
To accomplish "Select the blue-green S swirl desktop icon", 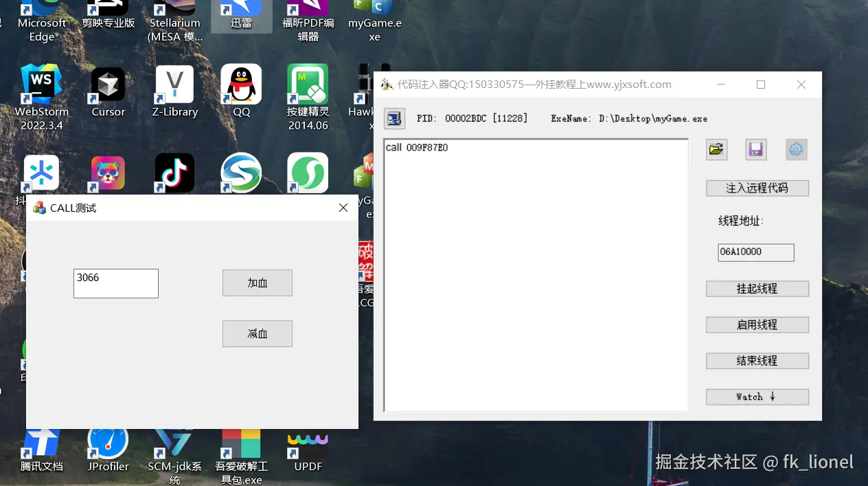I will tap(241, 173).
